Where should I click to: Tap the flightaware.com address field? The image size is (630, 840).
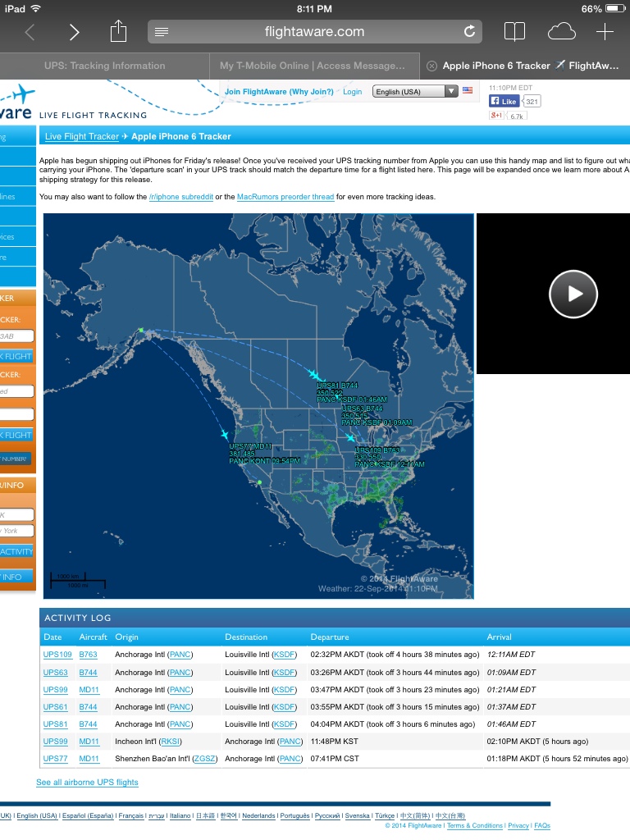tap(314, 32)
